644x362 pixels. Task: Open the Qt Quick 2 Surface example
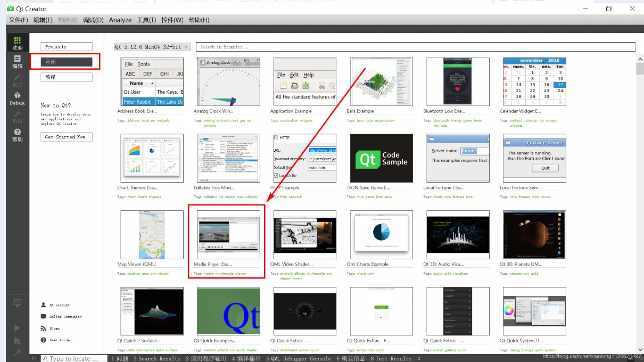[x=152, y=311]
